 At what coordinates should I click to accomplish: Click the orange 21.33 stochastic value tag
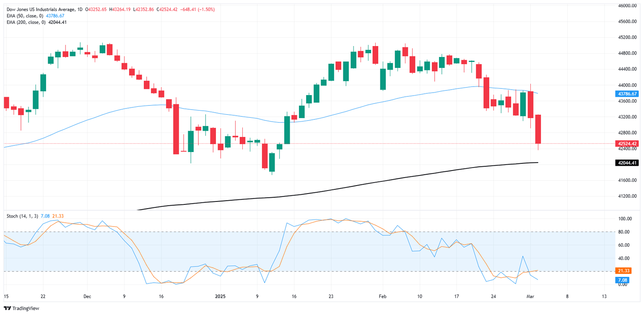point(624,271)
